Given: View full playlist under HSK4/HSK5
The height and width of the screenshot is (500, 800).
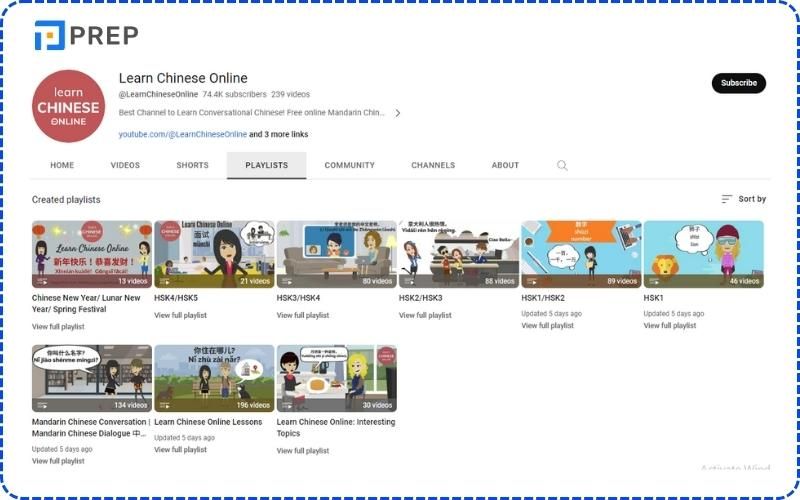Looking at the screenshot, I should click(x=181, y=315).
